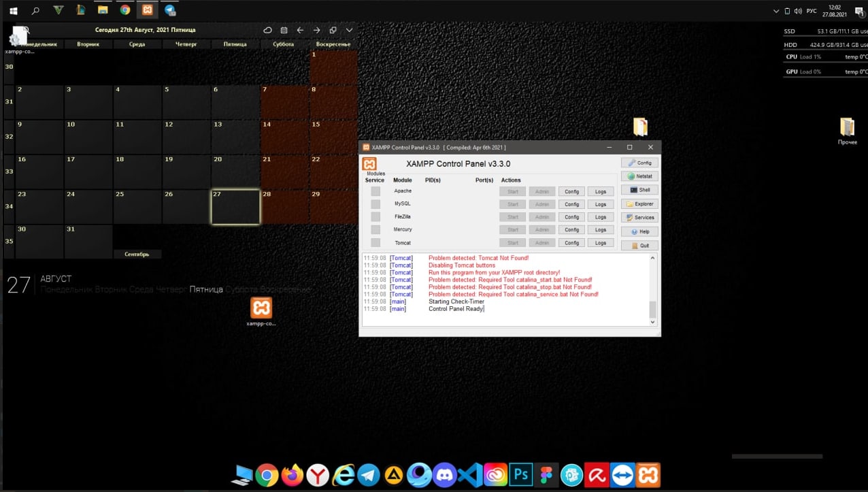868x492 pixels.
Task: Launch the XAMPP Shell
Action: coord(639,190)
